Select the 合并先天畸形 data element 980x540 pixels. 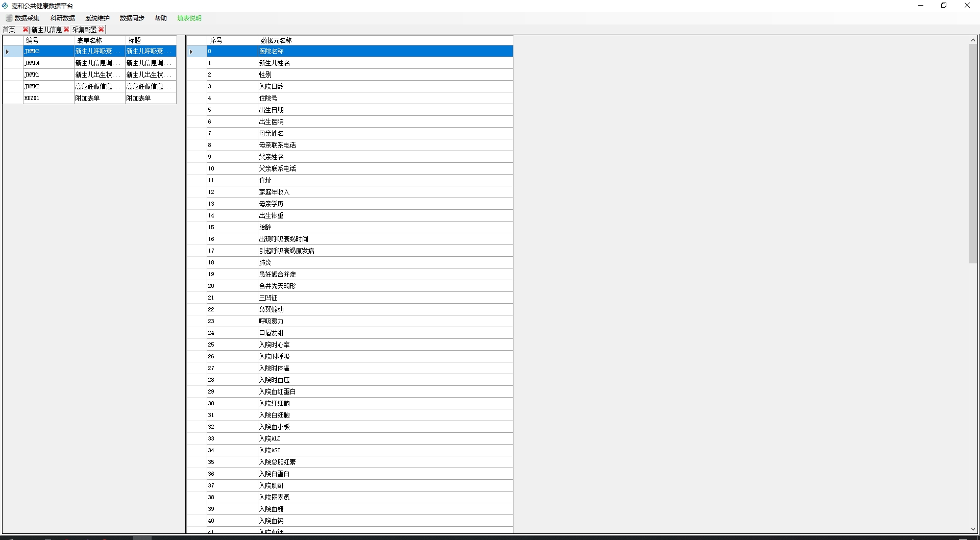point(385,286)
